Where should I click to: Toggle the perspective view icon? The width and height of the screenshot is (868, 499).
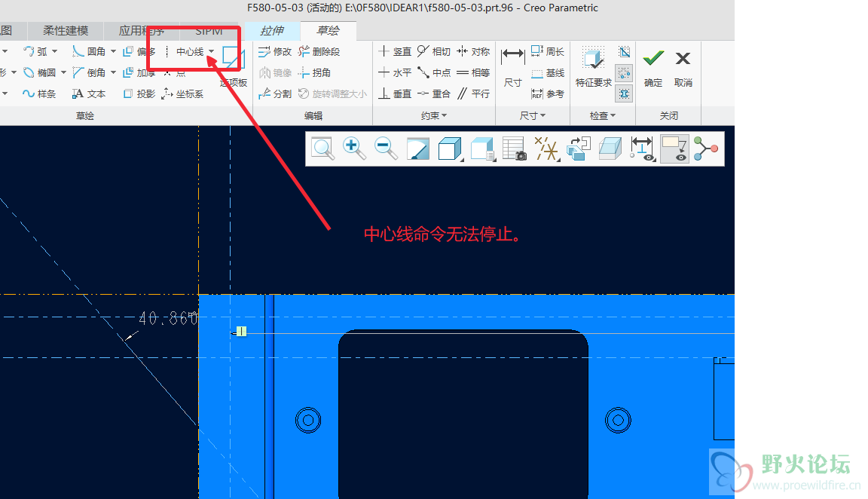(610, 148)
